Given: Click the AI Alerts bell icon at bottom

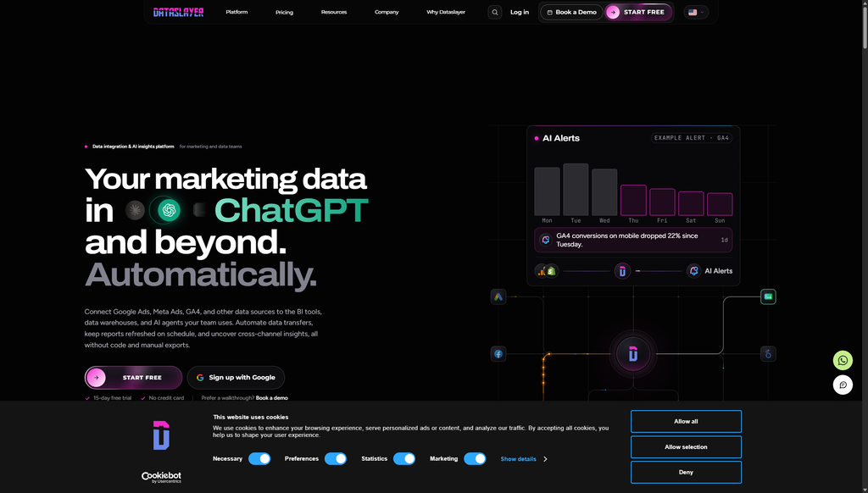Looking at the screenshot, I should [694, 271].
